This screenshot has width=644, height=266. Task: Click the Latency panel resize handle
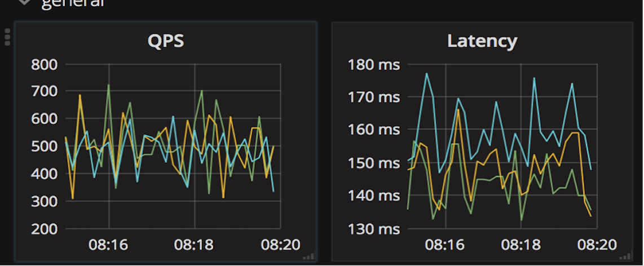click(x=625, y=256)
